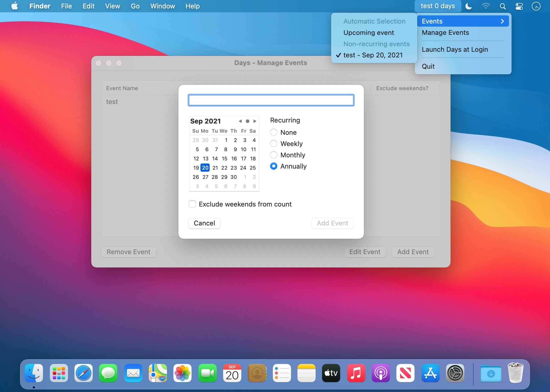Click the today dot in calendar header
550x392 pixels.
click(247, 121)
